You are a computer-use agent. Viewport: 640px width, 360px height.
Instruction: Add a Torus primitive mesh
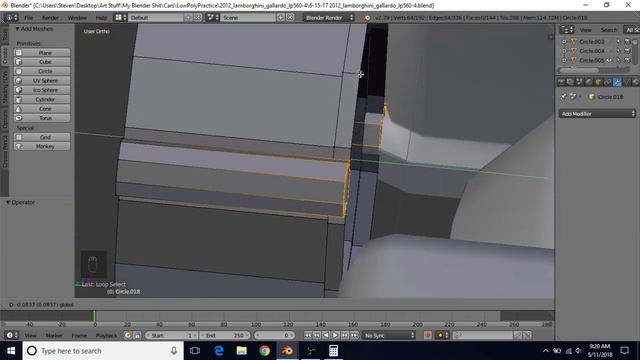point(42,118)
